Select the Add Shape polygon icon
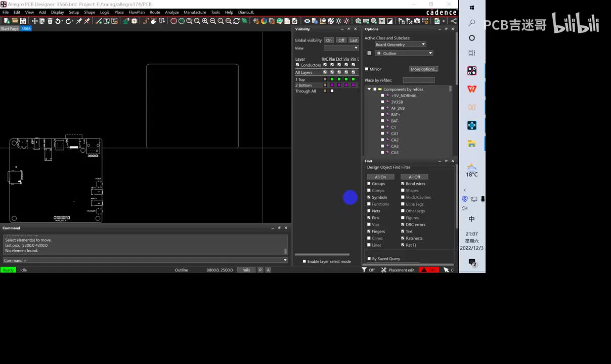Image resolution: width=611 pixels, height=364 pixels. click(359, 21)
